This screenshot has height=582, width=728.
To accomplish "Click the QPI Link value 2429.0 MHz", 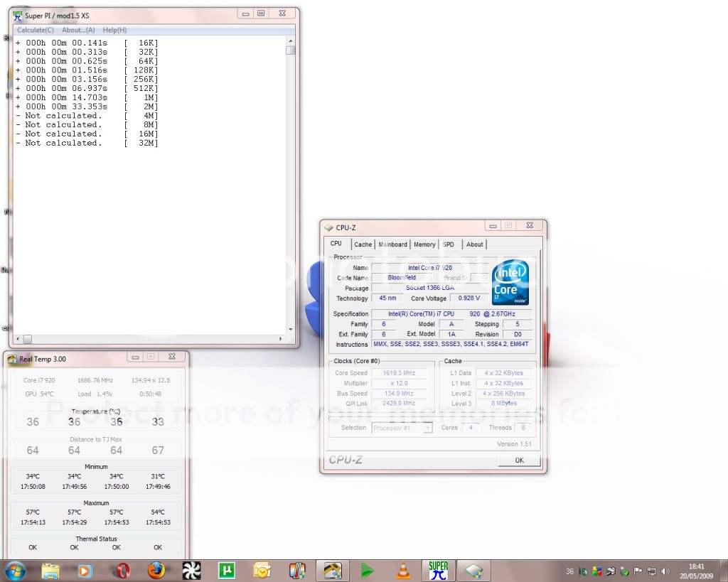I will (399, 404).
